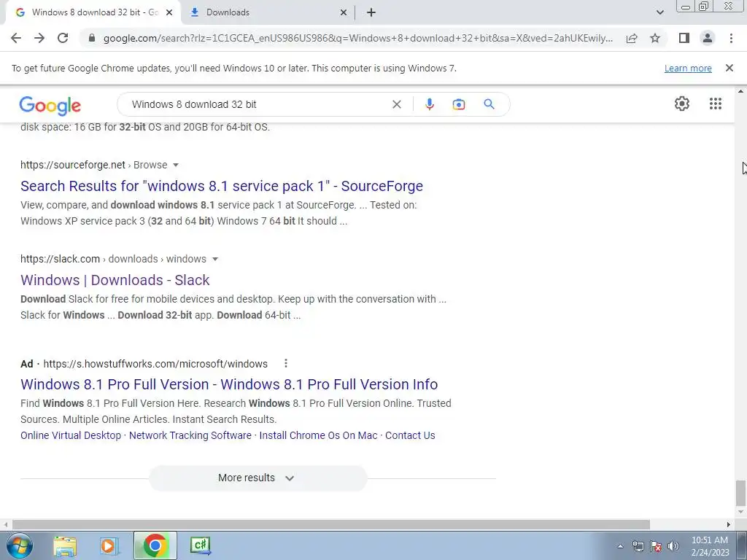Expand the slack.com result options arrow
The width and height of the screenshot is (747, 560).
(215, 259)
